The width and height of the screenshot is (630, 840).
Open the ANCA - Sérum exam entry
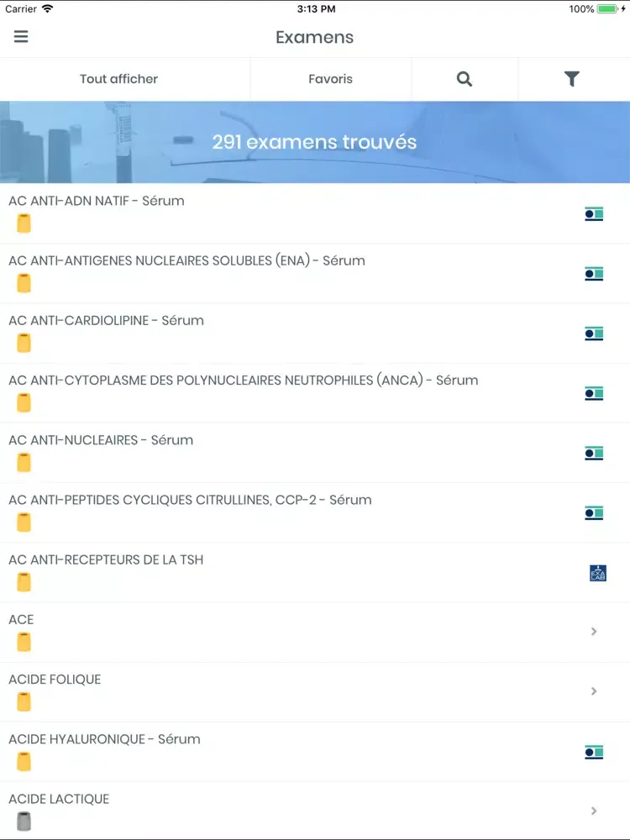(x=243, y=381)
